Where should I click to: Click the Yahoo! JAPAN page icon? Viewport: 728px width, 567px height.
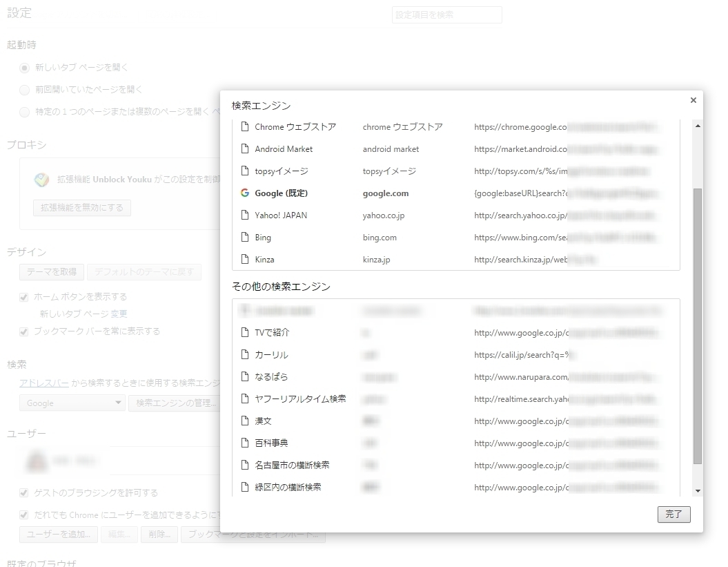coord(245,215)
